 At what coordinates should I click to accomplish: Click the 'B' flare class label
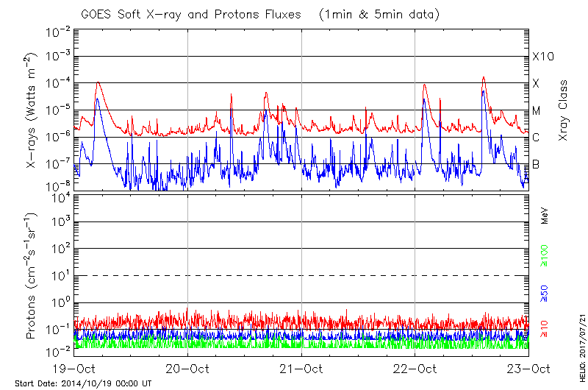536,164
